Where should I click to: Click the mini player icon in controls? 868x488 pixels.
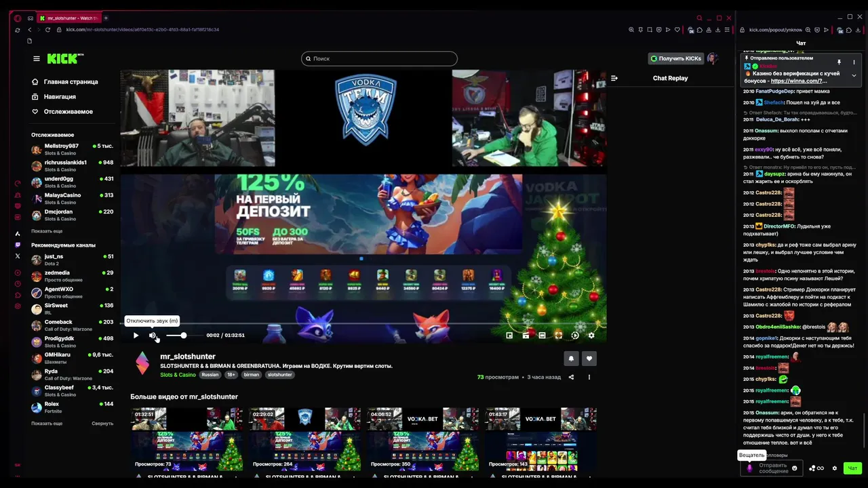pos(509,335)
